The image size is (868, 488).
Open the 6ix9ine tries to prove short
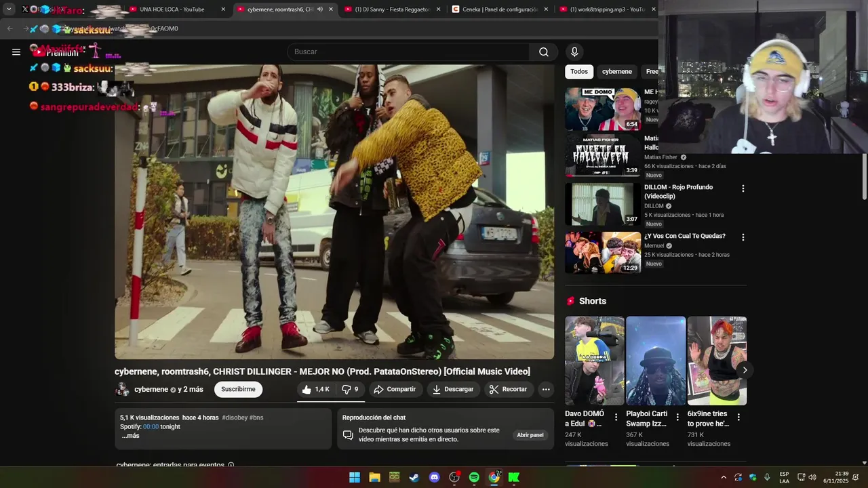click(x=717, y=361)
